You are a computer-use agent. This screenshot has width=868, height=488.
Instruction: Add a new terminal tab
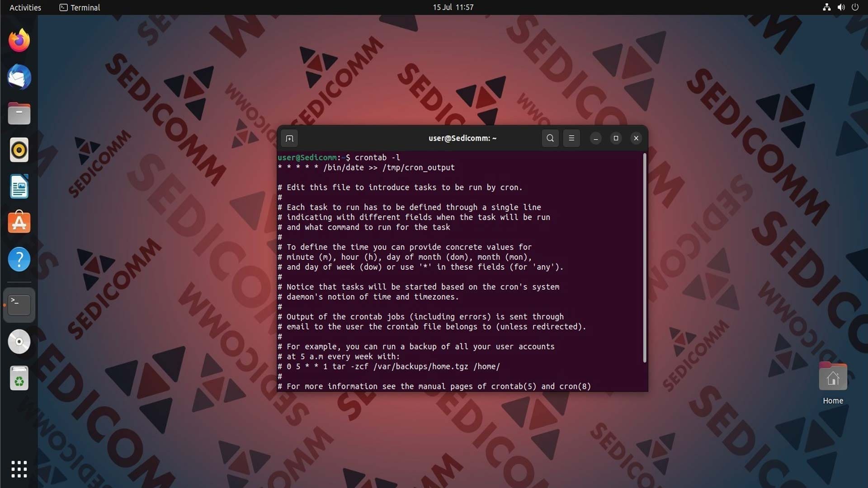pos(289,138)
